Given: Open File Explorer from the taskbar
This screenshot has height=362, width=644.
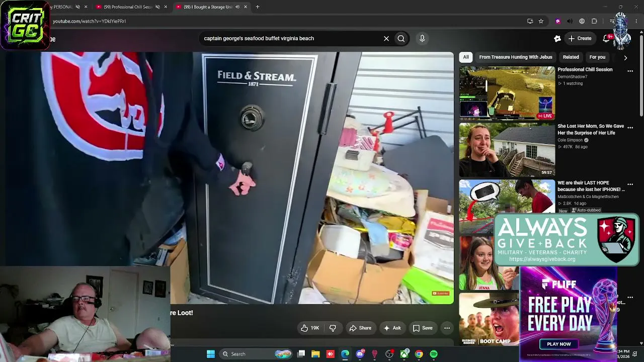Looking at the screenshot, I should pyautogui.click(x=315, y=354).
